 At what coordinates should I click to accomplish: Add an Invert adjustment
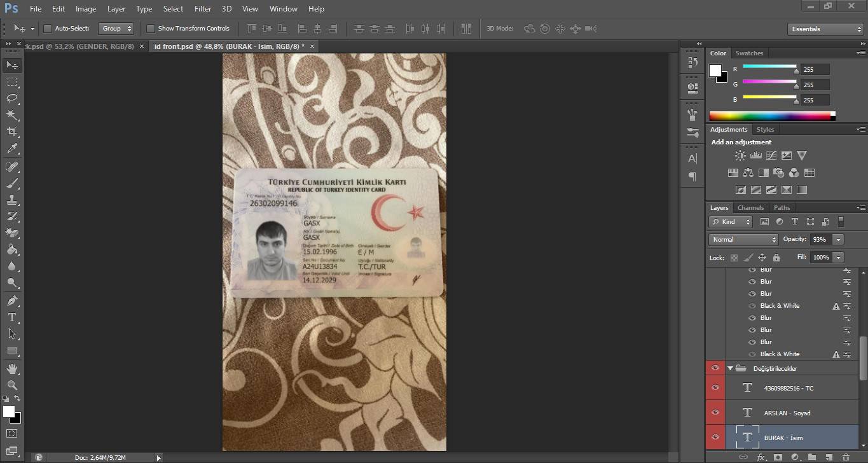[740, 190]
